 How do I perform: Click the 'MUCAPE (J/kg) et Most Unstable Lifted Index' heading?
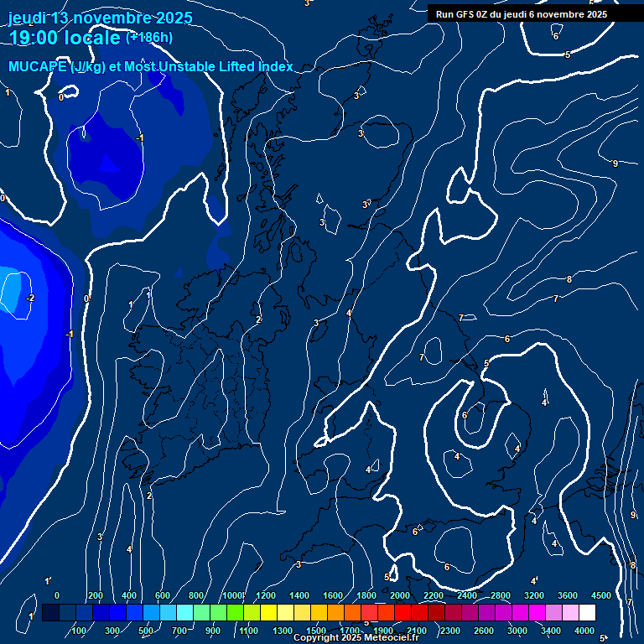click(x=151, y=66)
